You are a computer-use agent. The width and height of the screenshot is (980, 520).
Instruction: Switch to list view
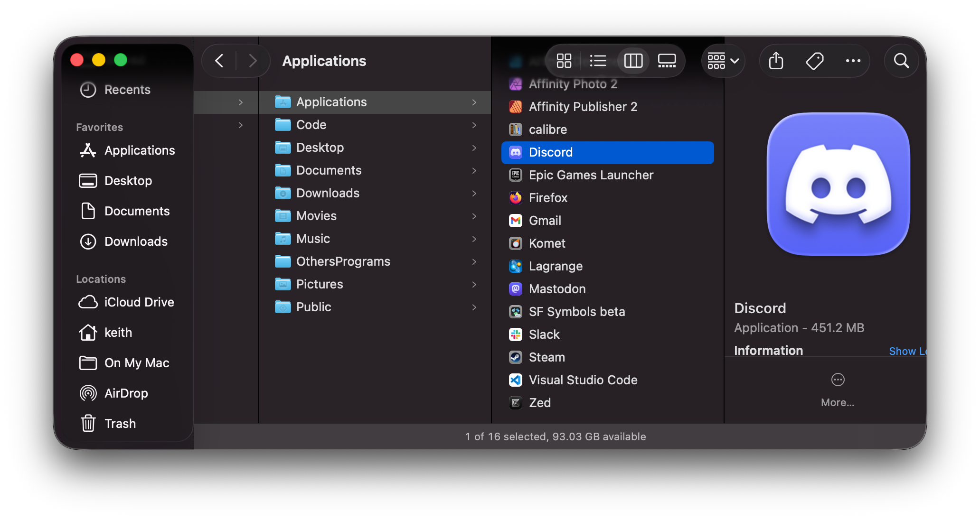598,61
